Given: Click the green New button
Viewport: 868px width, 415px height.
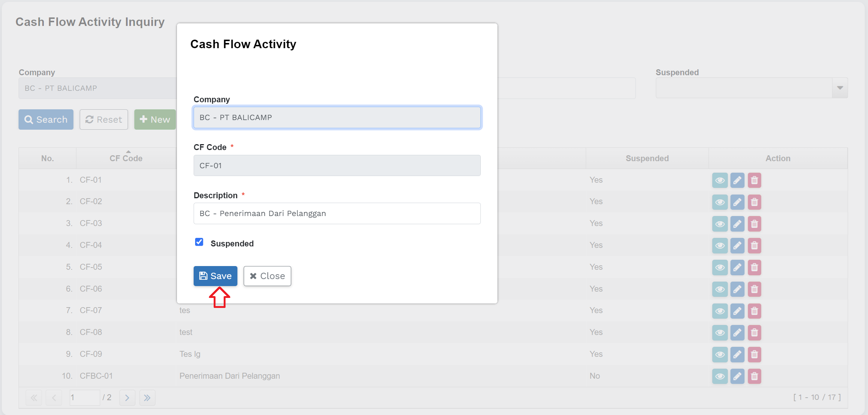Looking at the screenshot, I should pyautogui.click(x=155, y=119).
